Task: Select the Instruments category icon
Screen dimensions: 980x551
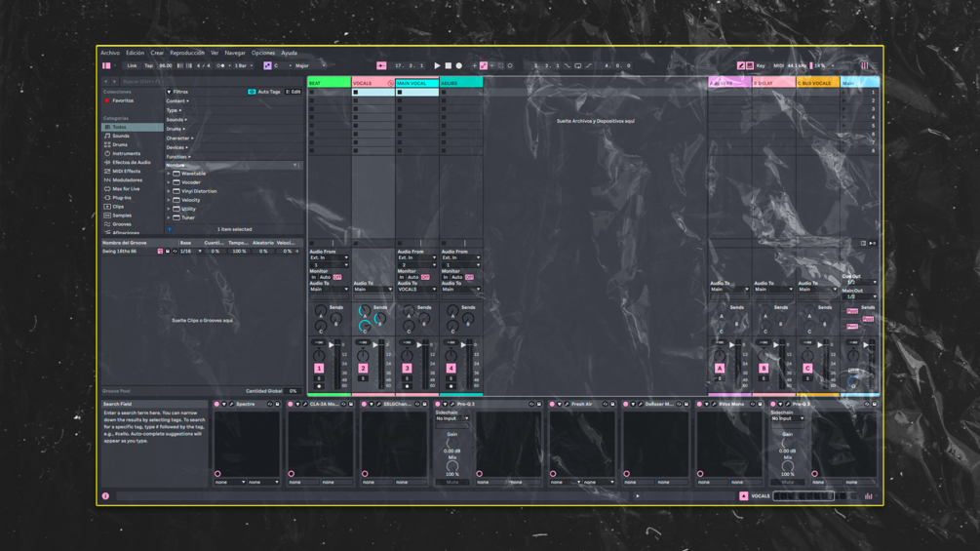Action: [107, 153]
